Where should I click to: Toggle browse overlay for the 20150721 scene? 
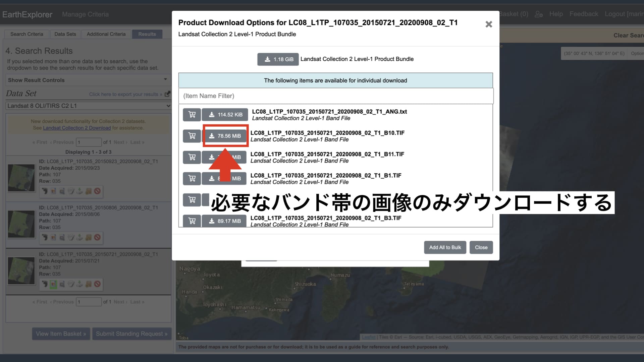coord(53,284)
